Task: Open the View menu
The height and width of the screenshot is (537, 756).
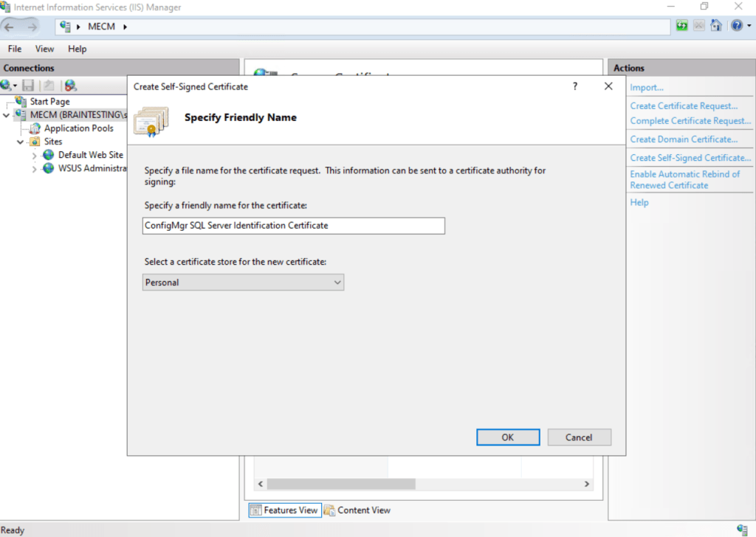Action: point(44,49)
